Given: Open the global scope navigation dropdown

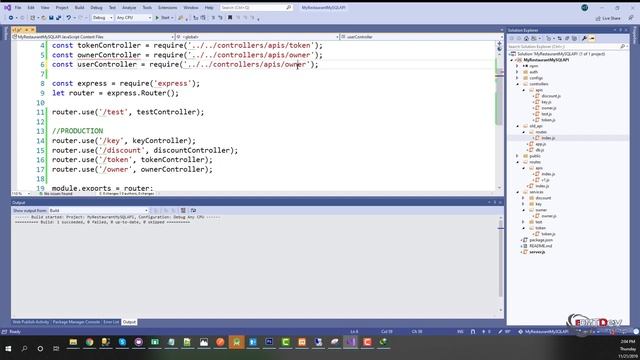Looking at the screenshot, I should pos(258,37).
